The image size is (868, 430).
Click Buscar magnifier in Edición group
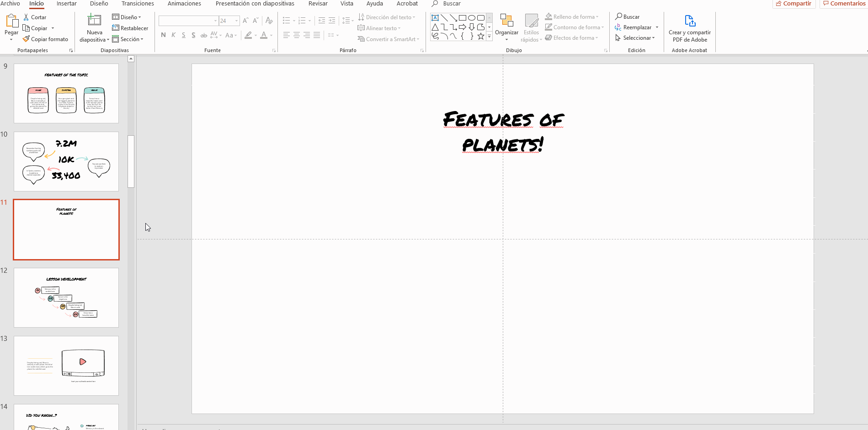tap(627, 16)
